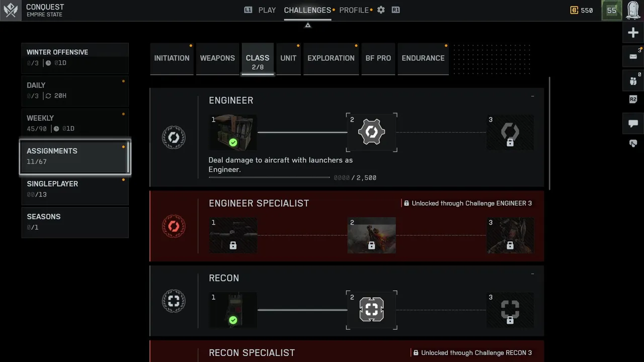Select completed Engineer stage 1 thumbnail
644x362 pixels.
click(x=233, y=132)
